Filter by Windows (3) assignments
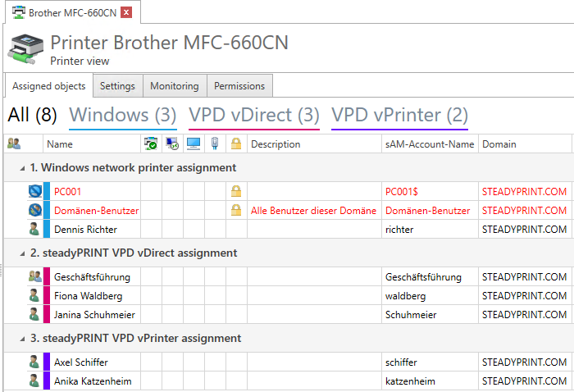The image size is (574, 392). pos(123,115)
